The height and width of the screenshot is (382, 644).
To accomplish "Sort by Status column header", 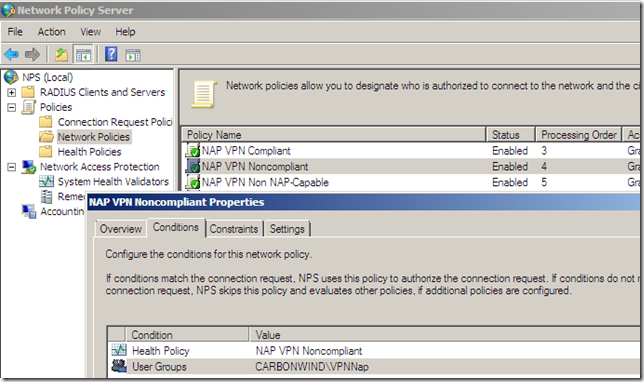I will coord(511,135).
